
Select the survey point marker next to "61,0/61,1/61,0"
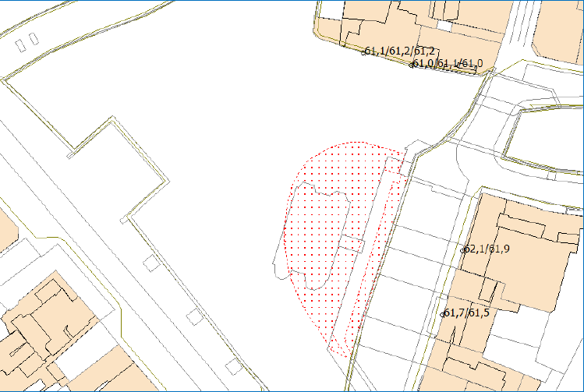pyautogui.click(x=412, y=65)
